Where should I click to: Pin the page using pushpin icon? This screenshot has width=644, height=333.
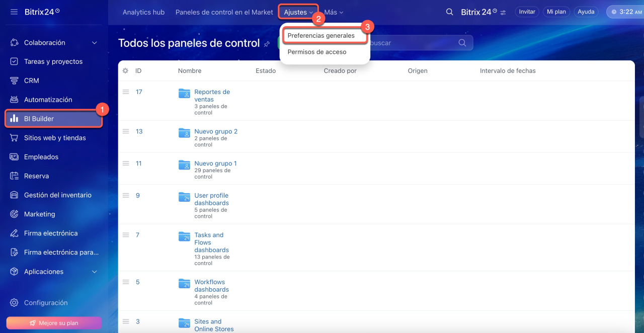tap(267, 44)
